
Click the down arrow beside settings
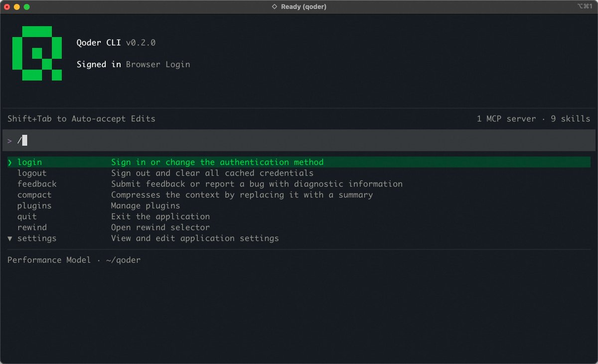pos(10,239)
